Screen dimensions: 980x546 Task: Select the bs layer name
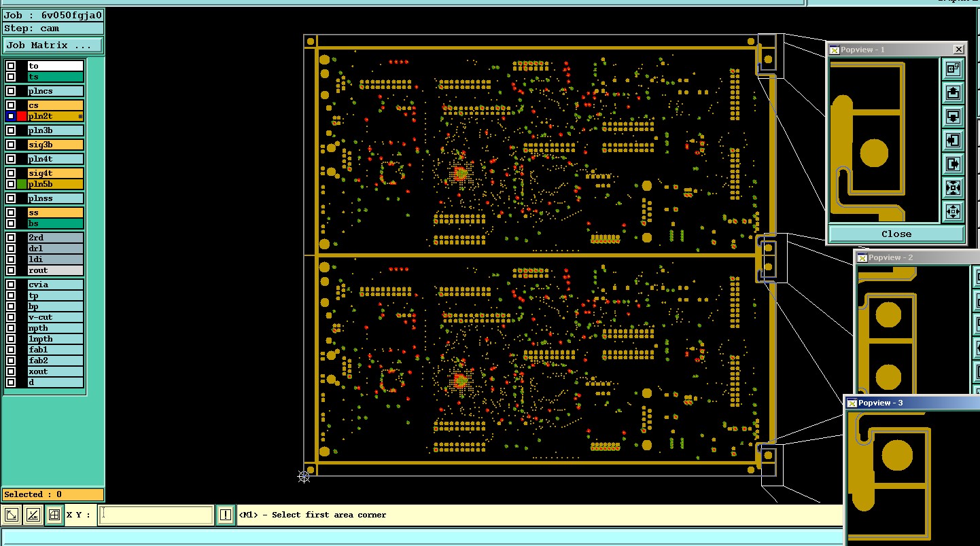56,223
